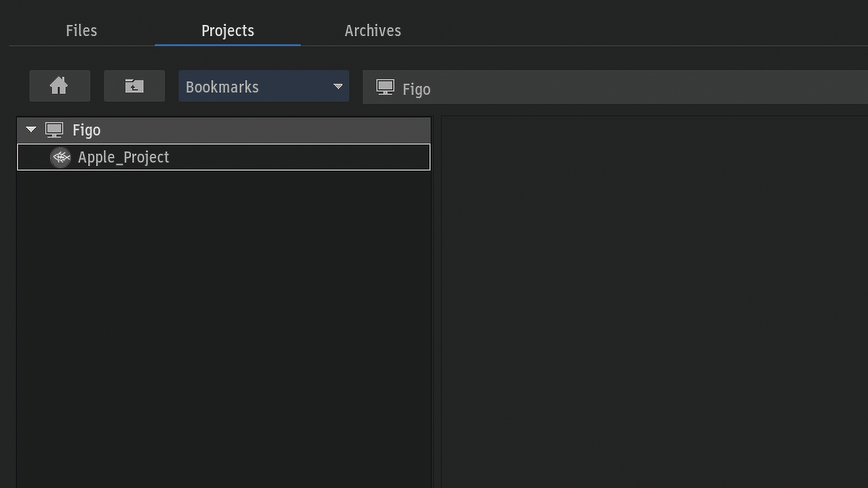Click the Figo text in the path field
Image resolution: width=868 pixels, height=488 pixels.
point(416,89)
